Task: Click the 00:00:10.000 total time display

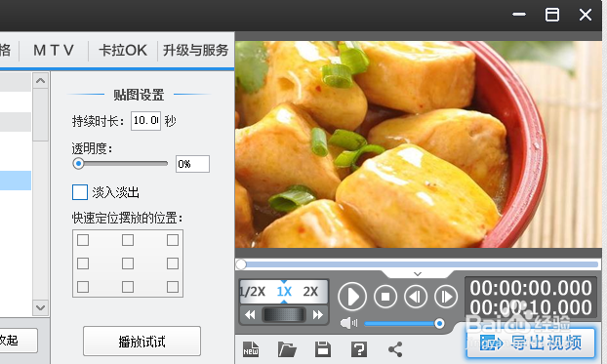Action: 531,307
